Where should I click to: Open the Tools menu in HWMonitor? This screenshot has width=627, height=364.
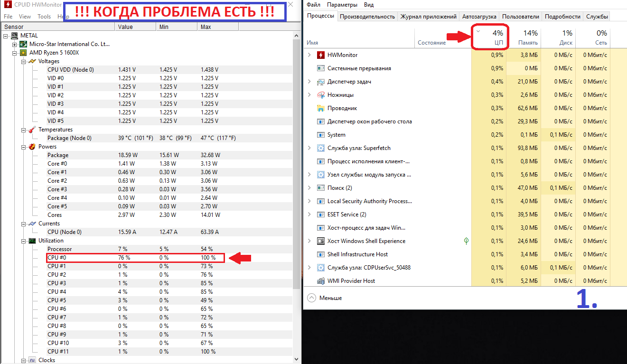coord(44,16)
